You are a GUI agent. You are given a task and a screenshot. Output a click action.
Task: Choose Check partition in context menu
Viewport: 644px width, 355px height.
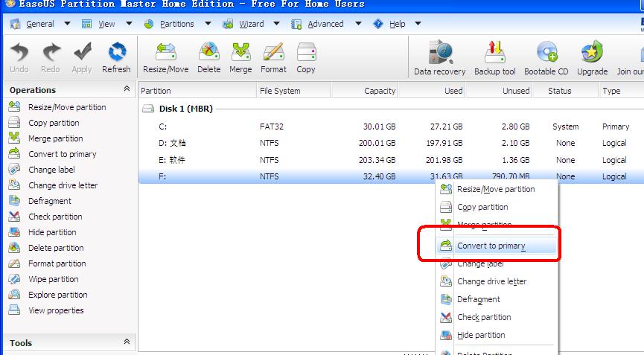497,317
